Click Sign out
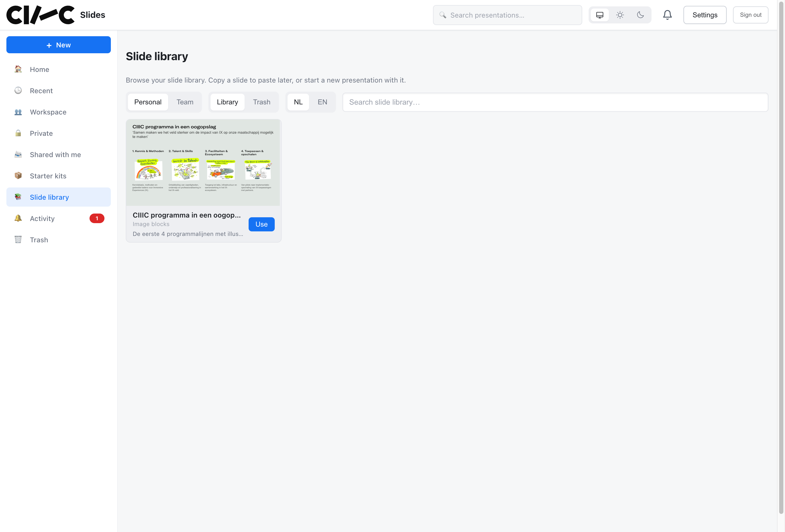This screenshot has height=532, width=785. [x=750, y=15]
